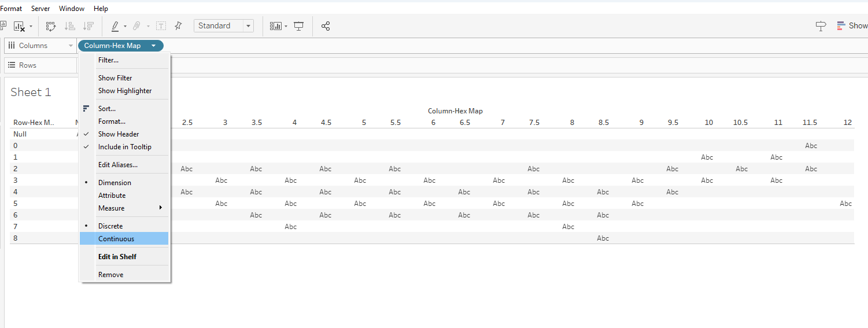Open the Highlight pen dropdown arrow
Screen dimensions: 868x328
(x=125, y=27)
